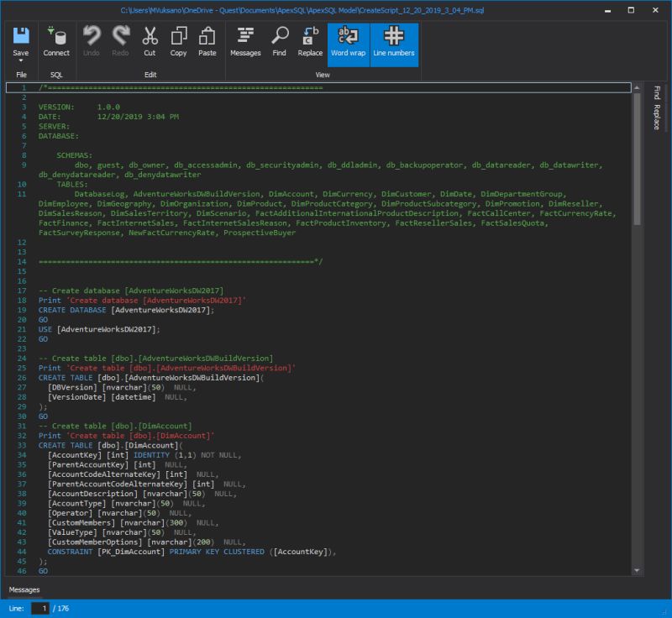Click the Redo icon
This screenshot has height=618, width=672.
pyautogui.click(x=120, y=38)
